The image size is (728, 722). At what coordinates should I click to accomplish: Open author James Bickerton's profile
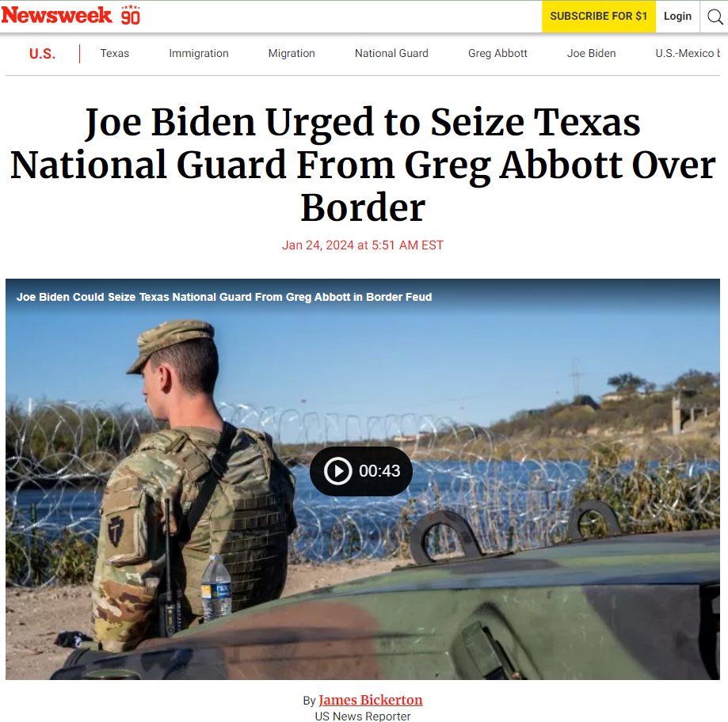[371, 700]
